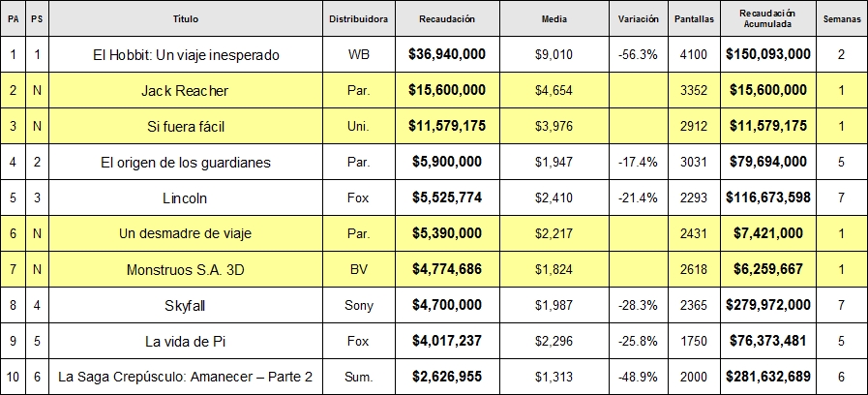The height and width of the screenshot is (395, 868).
Task: Click the Título column header
Action: coord(186,18)
